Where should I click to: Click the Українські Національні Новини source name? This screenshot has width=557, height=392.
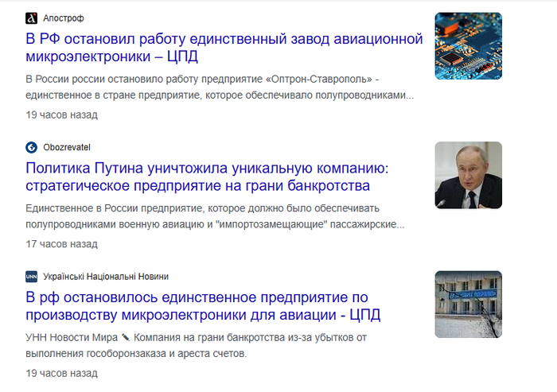pos(106,276)
